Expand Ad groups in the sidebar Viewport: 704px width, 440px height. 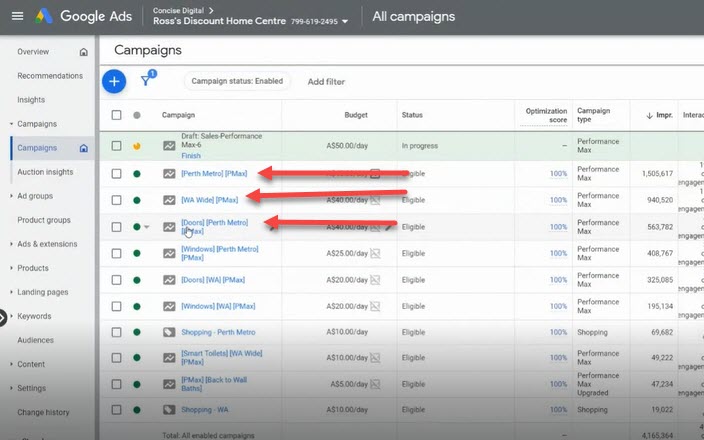point(11,196)
